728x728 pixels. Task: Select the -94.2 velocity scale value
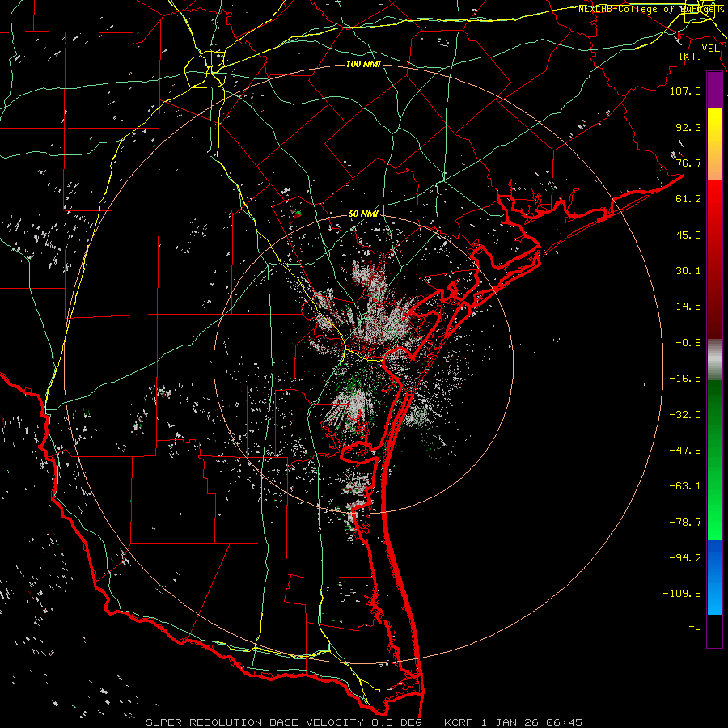[x=685, y=557]
